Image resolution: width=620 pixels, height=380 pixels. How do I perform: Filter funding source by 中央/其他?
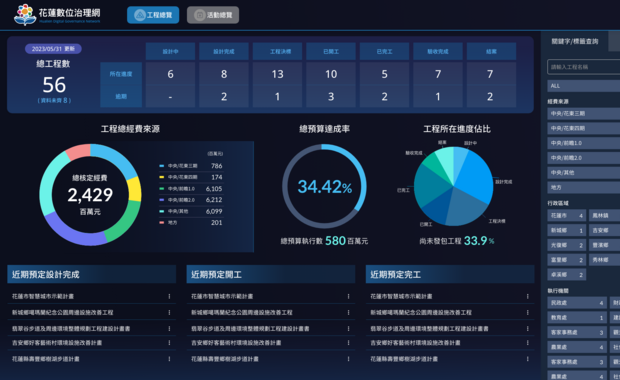click(584, 172)
